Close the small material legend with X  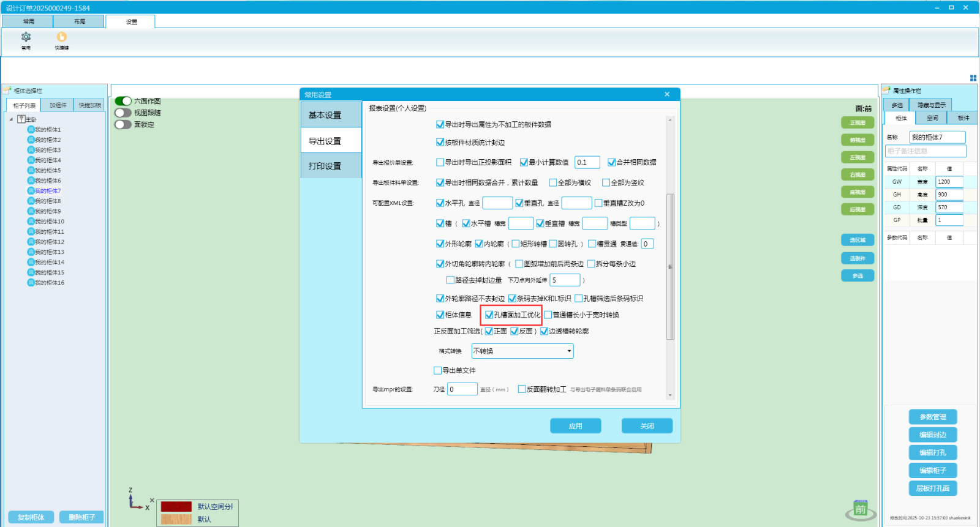pyautogui.click(x=152, y=500)
